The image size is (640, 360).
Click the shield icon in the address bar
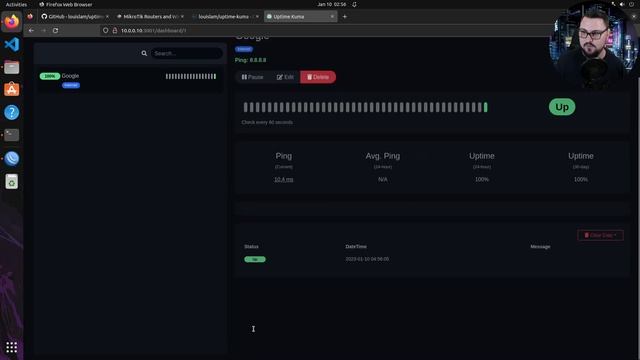point(106,31)
